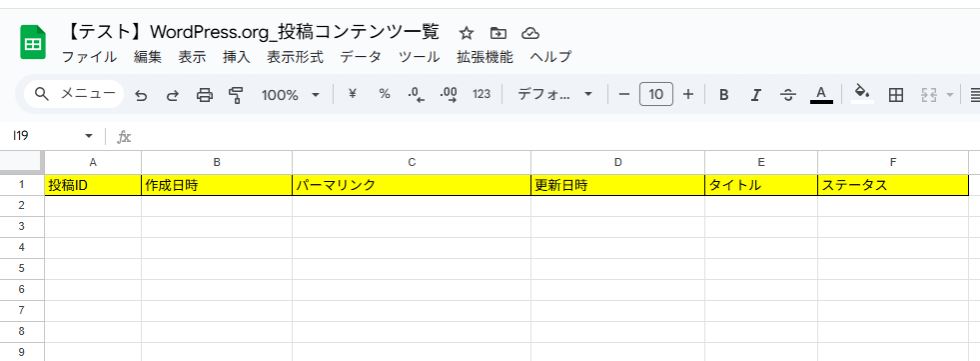Open the borders tool

[896, 95]
